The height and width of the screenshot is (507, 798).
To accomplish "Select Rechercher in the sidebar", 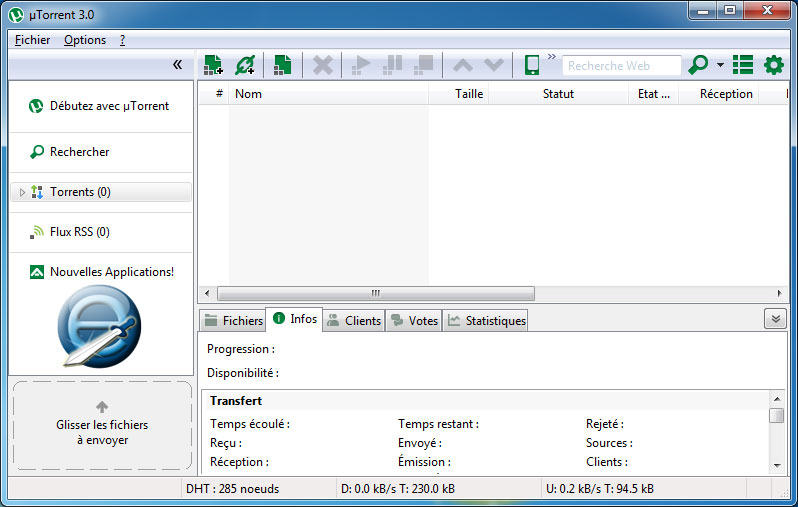I will tap(101, 152).
